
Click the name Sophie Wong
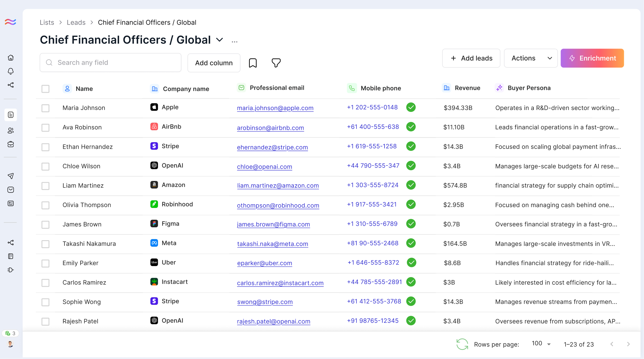click(82, 302)
